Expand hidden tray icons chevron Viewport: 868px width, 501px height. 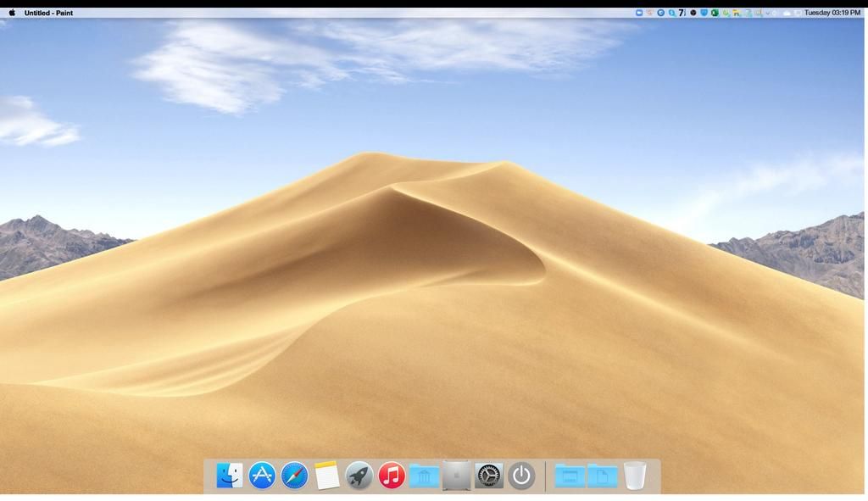coord(768,13)
